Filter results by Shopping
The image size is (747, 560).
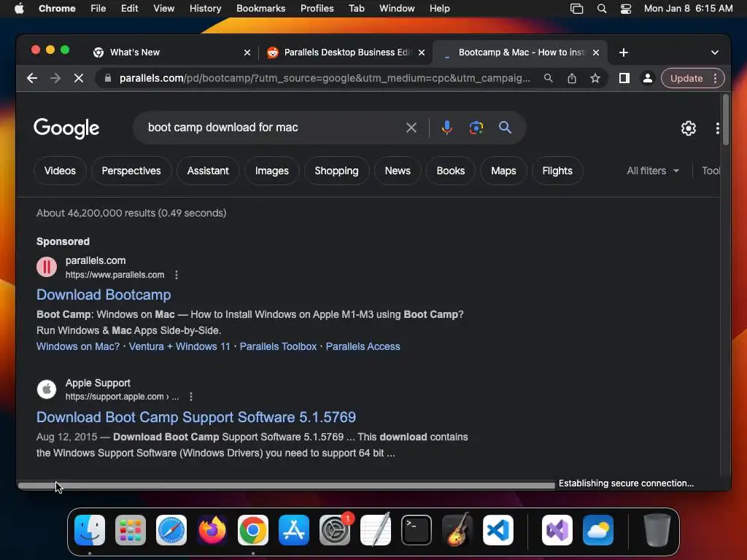coord(336,171)
